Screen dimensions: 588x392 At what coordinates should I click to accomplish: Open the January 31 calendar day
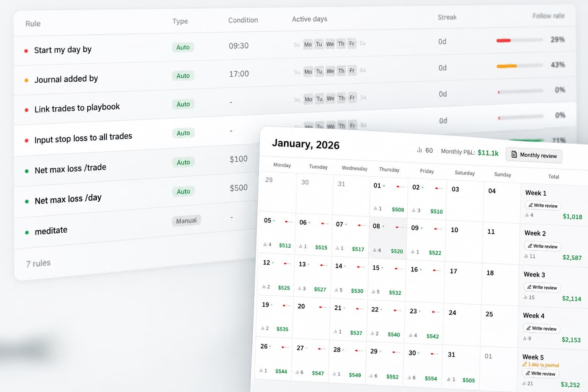pyautogui.click(x=461, y=367)
